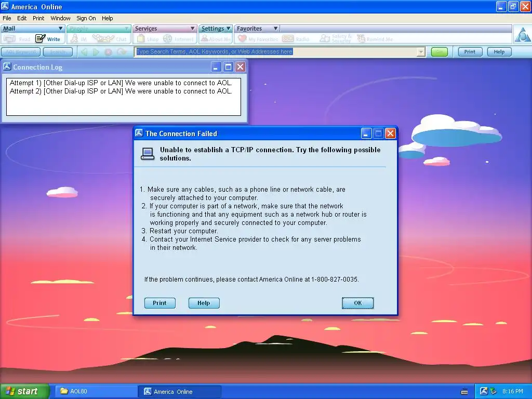Click the 'Attempt 2)' log line
The height and width of the screenshot is (399, 532).
pos(121,91)
